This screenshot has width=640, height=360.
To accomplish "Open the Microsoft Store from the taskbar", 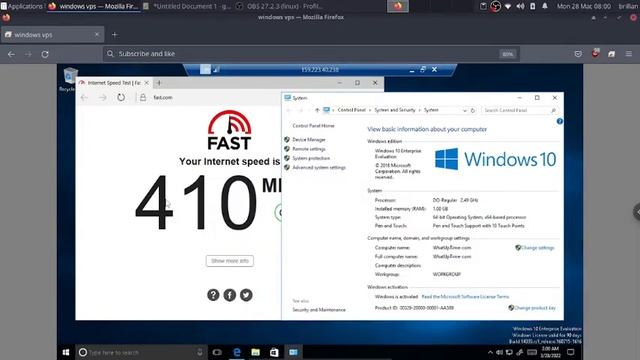I will coord(274,352).
